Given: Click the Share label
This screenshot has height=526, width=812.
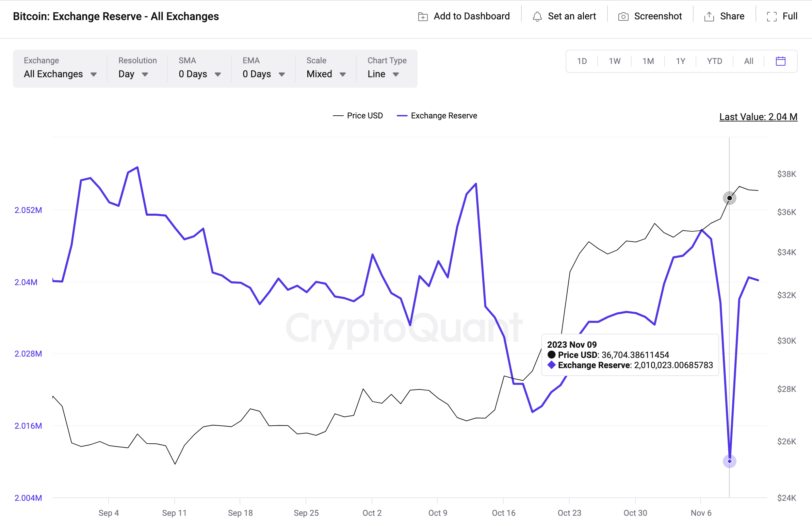Looking at the screenshot, I should coord(732,16).
